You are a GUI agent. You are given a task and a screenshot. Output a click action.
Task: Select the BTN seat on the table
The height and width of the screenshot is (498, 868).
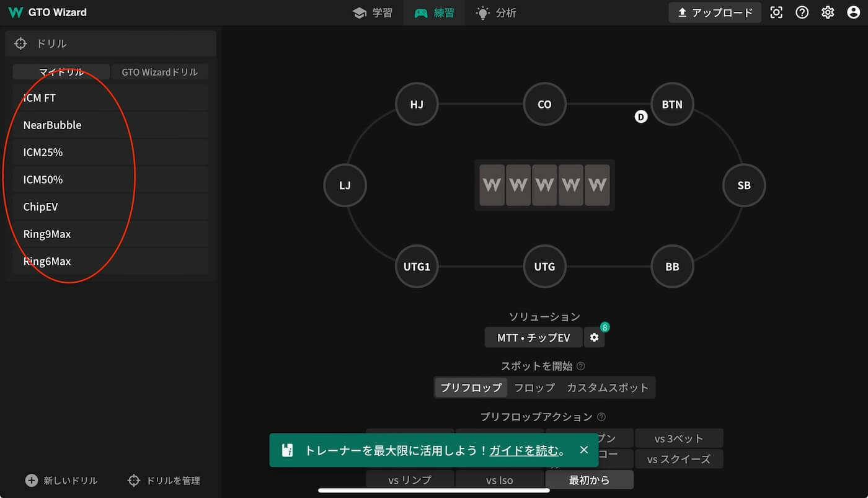click(672, 104)
